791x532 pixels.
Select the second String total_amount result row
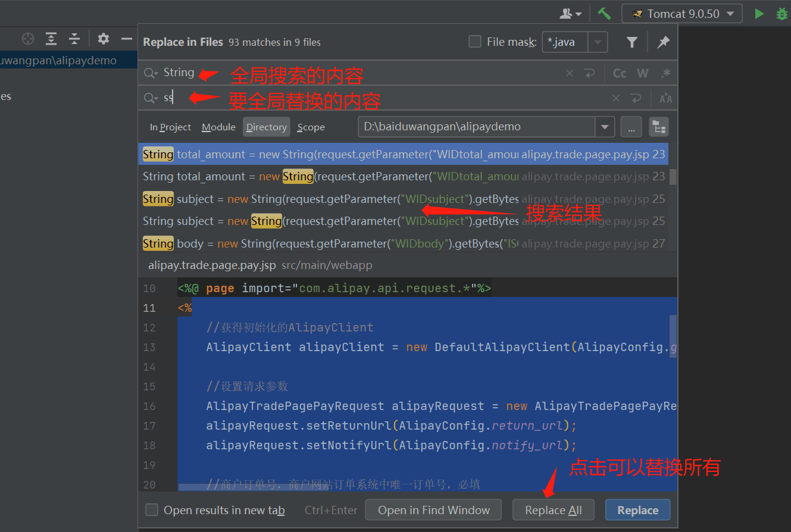tap(403, 176)
